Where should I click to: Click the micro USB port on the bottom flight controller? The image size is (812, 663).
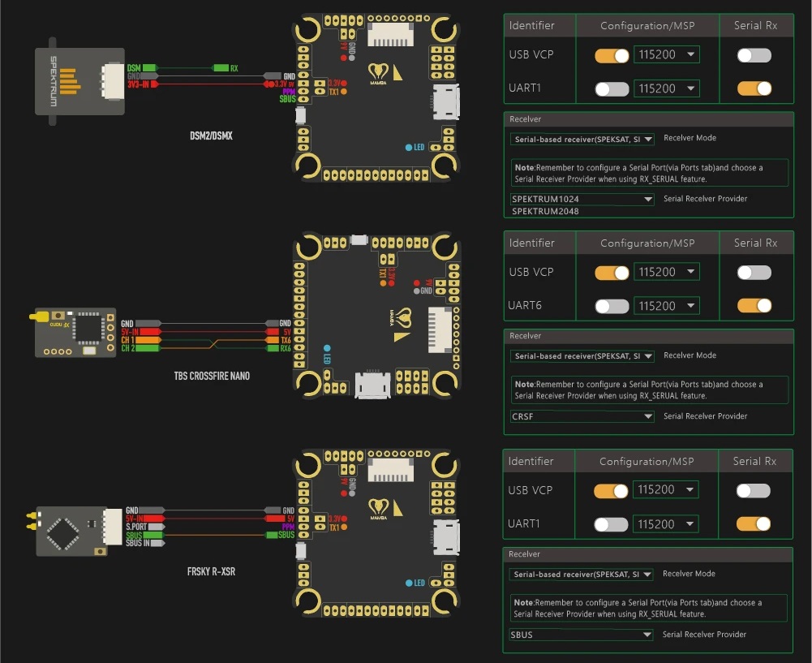[445, 537]
